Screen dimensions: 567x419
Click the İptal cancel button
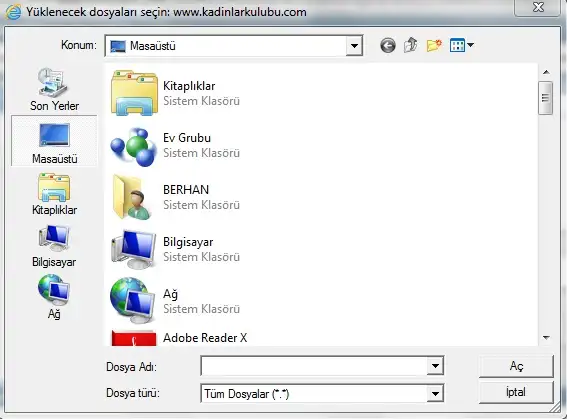[516, 392]
